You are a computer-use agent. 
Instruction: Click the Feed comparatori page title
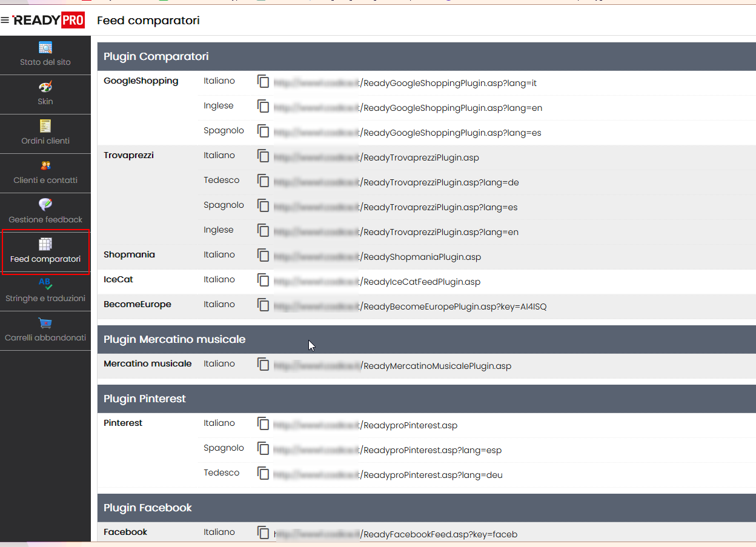(148, 21)
